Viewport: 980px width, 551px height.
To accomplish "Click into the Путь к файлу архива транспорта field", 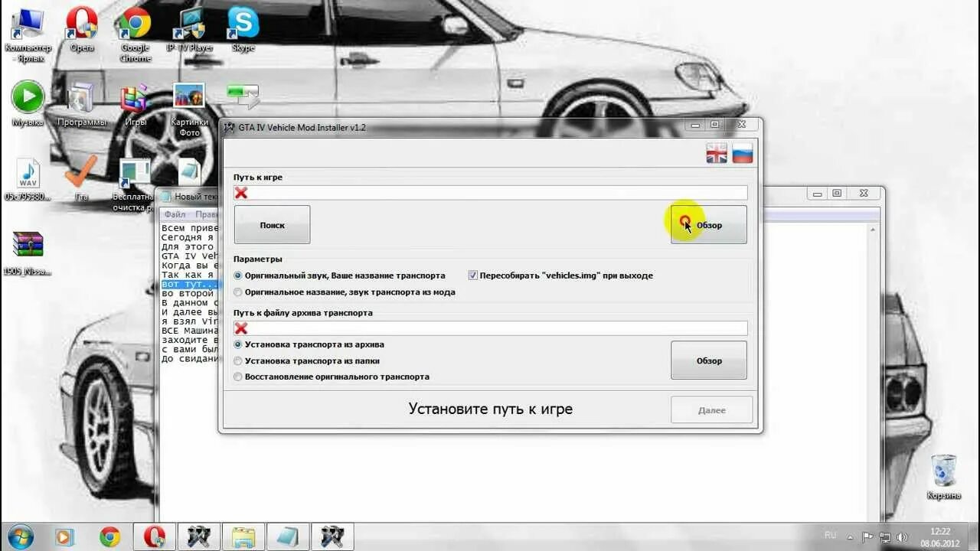I will coord(491,328).
